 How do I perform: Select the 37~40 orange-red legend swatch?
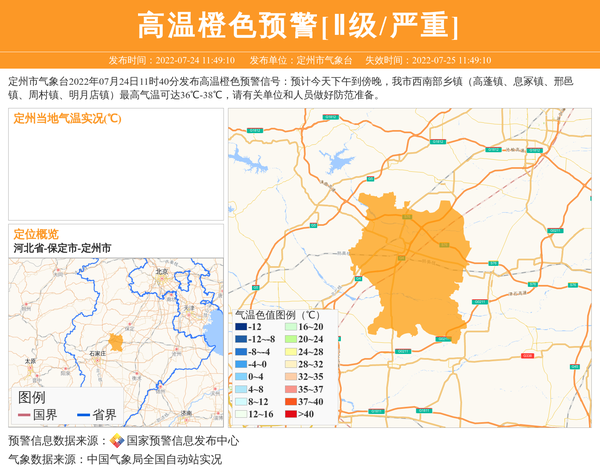(291, 402)
